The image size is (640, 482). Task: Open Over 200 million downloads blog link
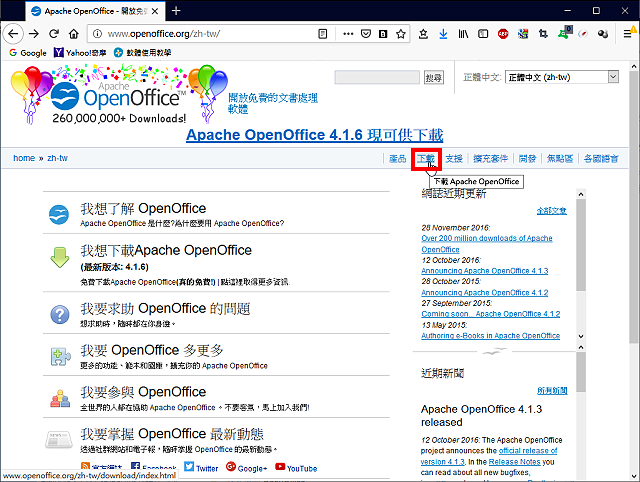[x=487, y=244]
